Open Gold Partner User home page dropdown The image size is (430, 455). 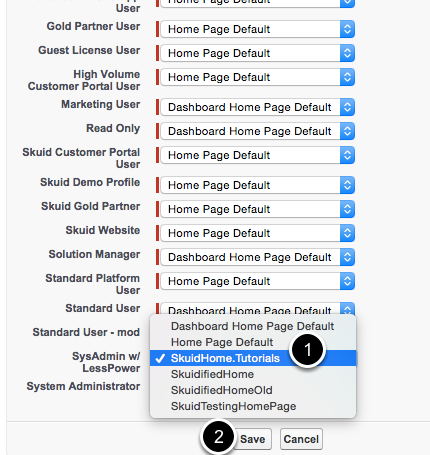pos(257,29)
